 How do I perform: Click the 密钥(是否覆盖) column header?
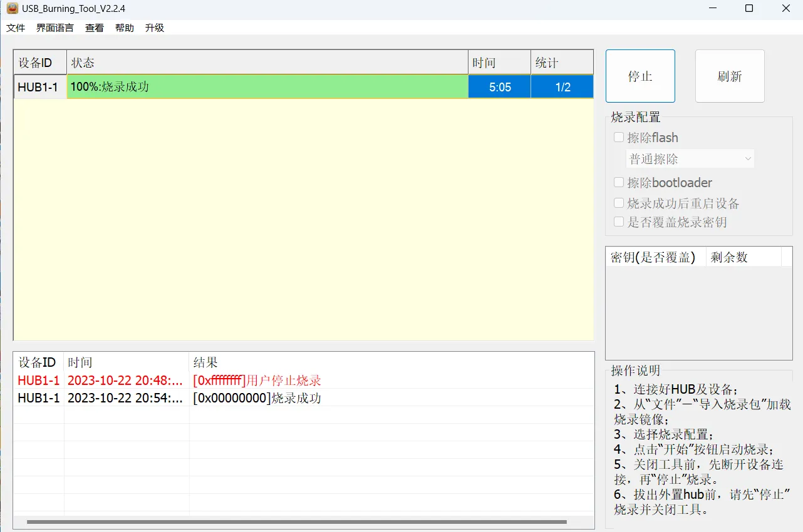tap(656, 257)
